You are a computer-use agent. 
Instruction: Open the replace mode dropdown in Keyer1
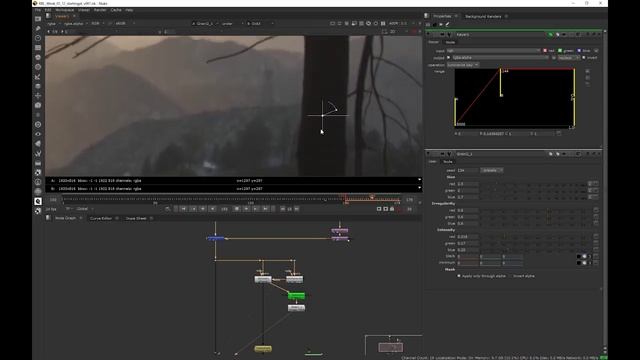[569, 58]
